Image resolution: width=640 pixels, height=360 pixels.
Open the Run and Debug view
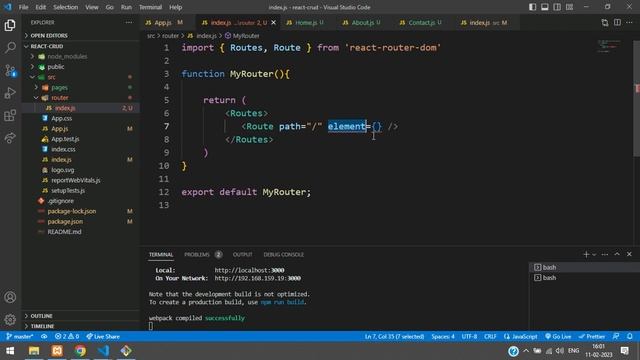coord(10,93)
